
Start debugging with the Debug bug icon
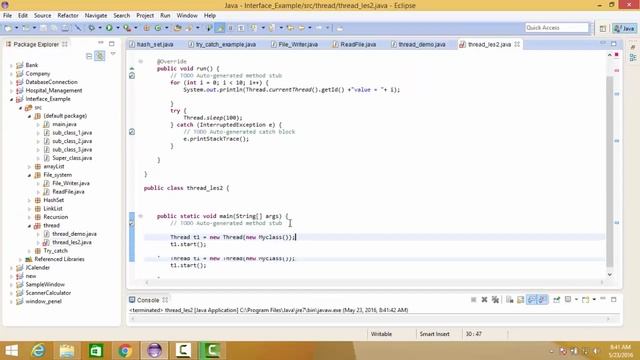click(x=91, y=28)
